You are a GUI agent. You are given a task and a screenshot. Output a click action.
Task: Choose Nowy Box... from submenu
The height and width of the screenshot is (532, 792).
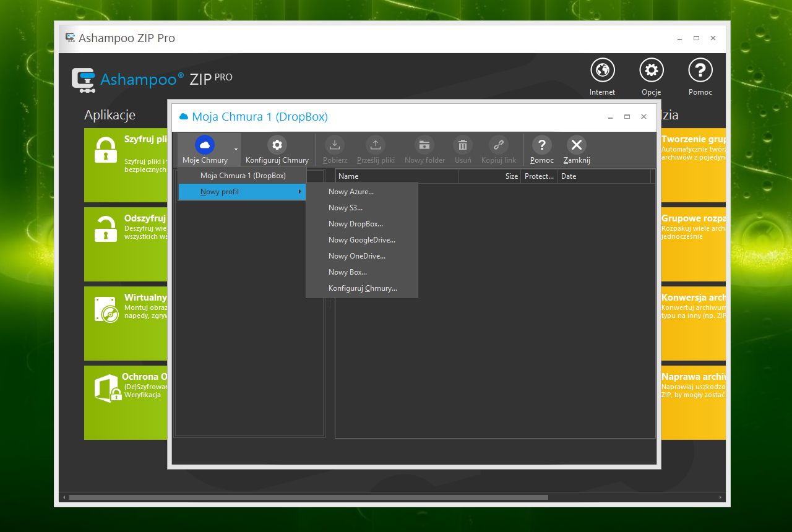362,272
